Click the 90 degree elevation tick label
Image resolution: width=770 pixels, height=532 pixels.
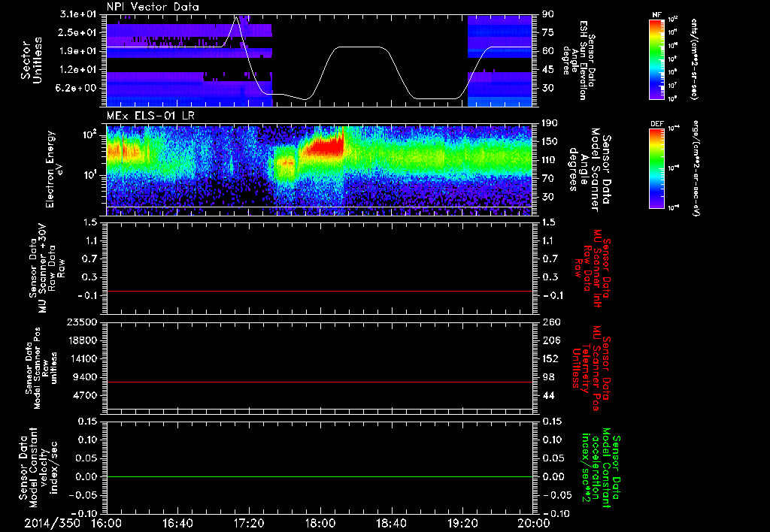(x=547, y=14)
